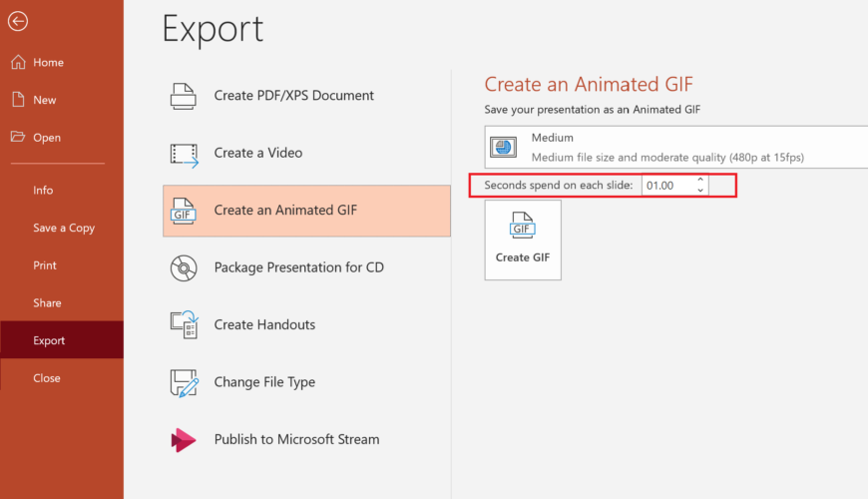Click the Package Presentation CD icon

[184, 267]
